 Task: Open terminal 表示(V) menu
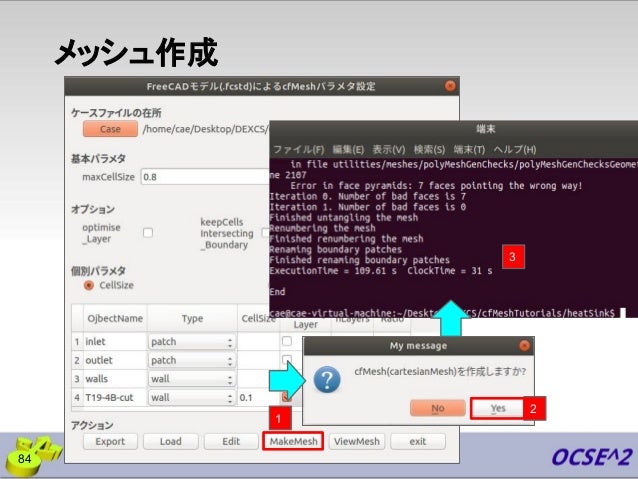389,150
